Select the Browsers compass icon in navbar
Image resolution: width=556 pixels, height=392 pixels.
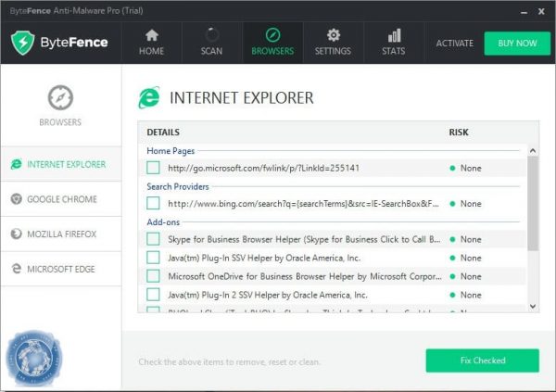(272, 35)
